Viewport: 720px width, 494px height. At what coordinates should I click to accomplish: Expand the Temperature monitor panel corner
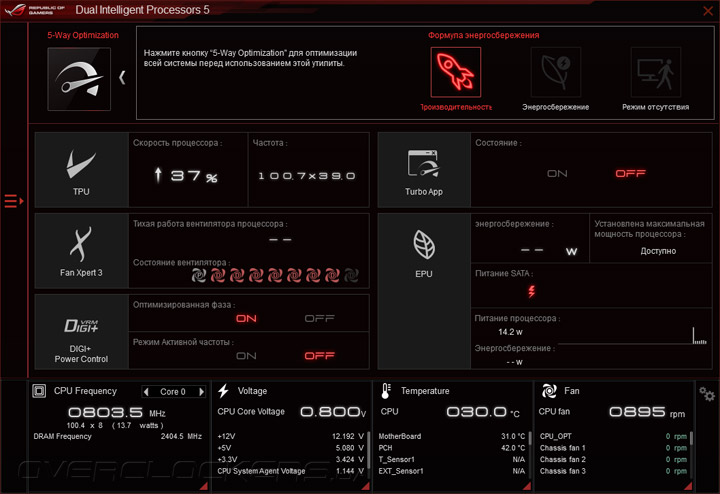point(527,486)
